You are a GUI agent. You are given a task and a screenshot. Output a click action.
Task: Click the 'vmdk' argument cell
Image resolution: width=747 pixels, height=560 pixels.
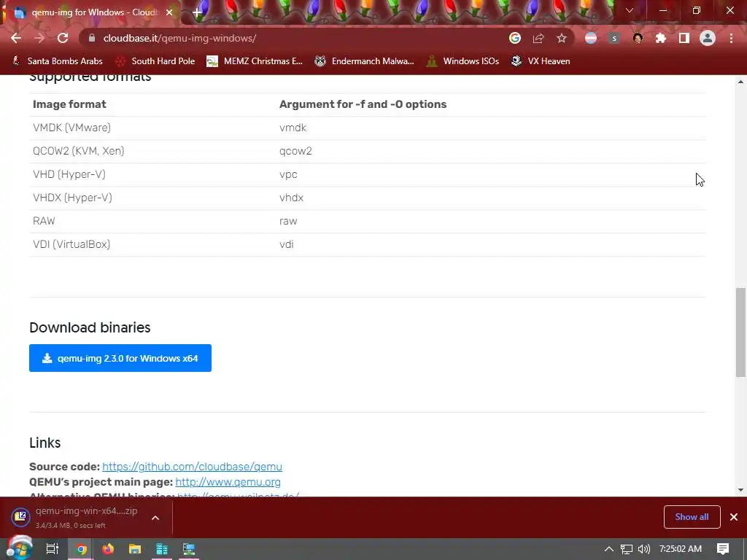293,128
